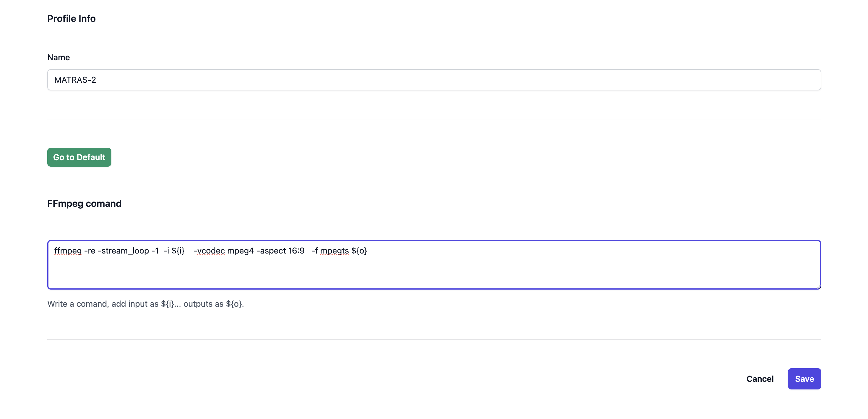Screen dimensions: 868x419
Task: Cancel editing the profile
Action: coord(760,379)
